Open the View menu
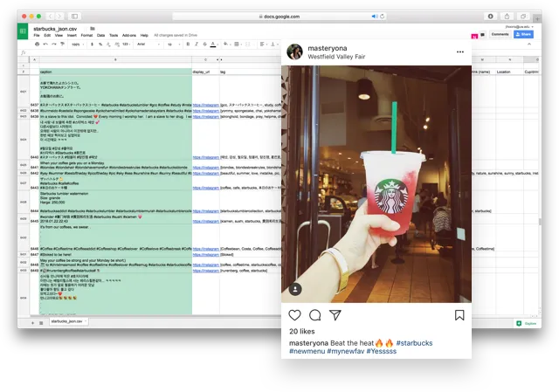Viewport: 559px width, 392px height. point(59,35)
